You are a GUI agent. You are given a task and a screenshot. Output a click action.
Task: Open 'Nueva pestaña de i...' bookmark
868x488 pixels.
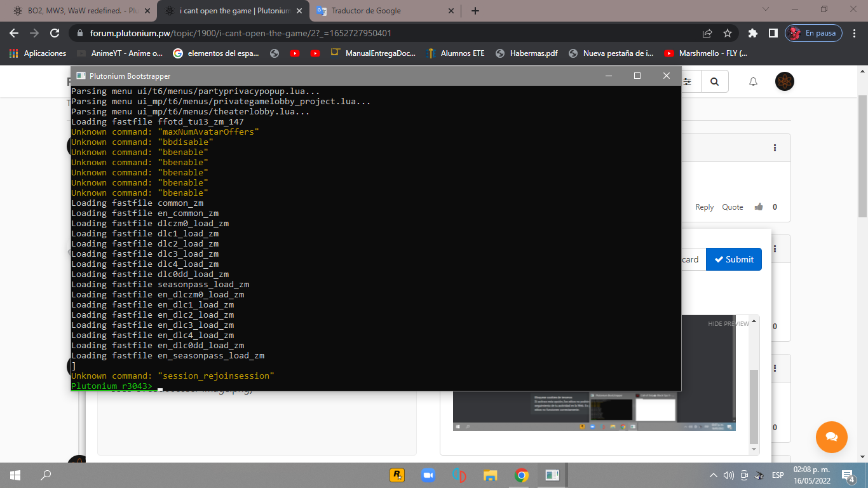tap(611, 53)
